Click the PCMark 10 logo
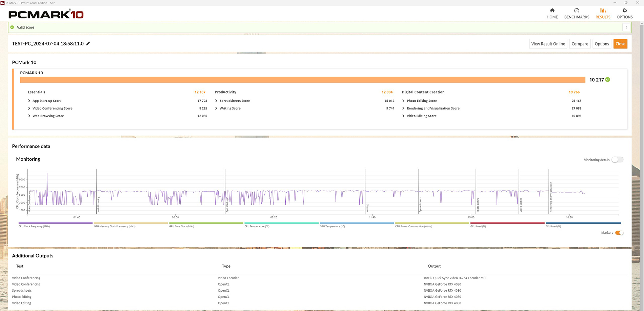The width and height of the screenshot is (644, 311). (46, 14)
